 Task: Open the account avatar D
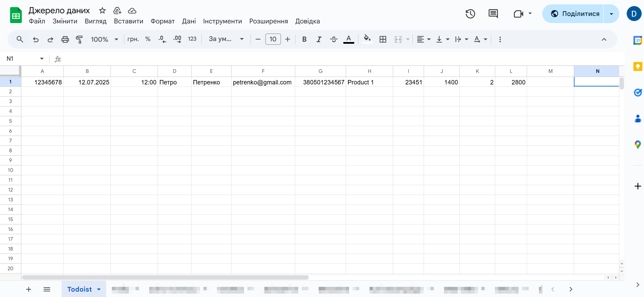click(634, 14)
